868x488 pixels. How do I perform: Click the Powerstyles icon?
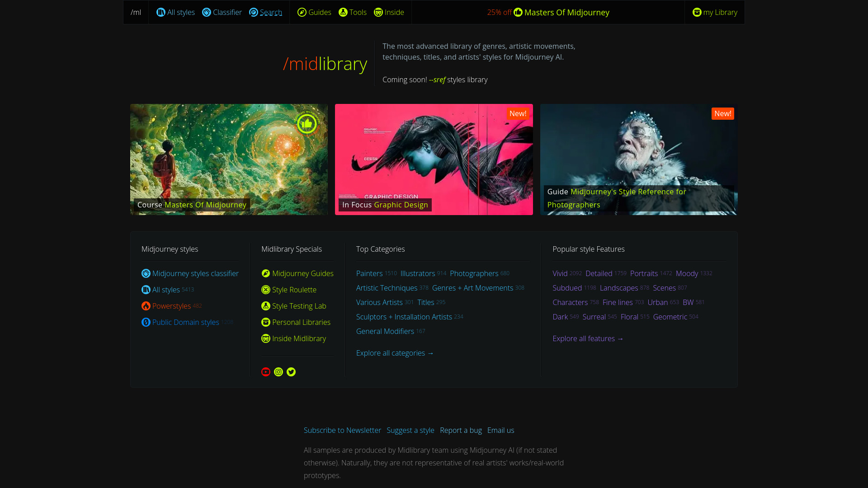click(x=146, y=305)
